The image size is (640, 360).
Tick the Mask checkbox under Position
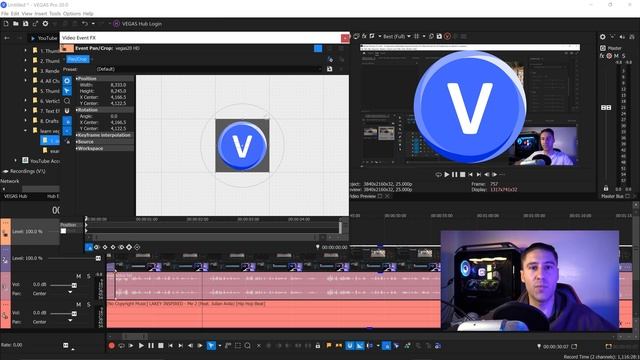click(x=63, y=231)
